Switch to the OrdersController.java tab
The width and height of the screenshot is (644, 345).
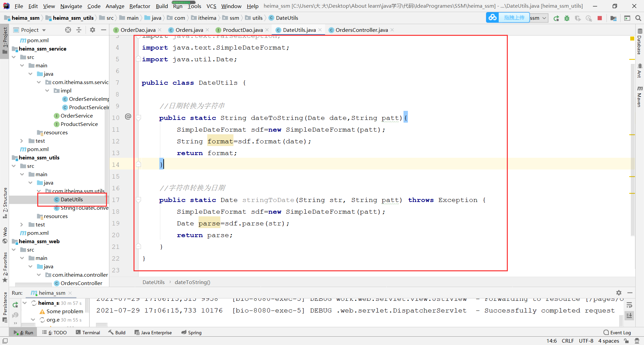[362, 30]
